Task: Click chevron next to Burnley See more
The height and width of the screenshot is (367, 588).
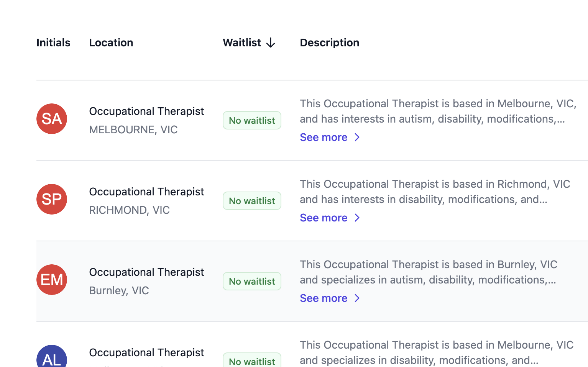Action: tap(357, 298)
